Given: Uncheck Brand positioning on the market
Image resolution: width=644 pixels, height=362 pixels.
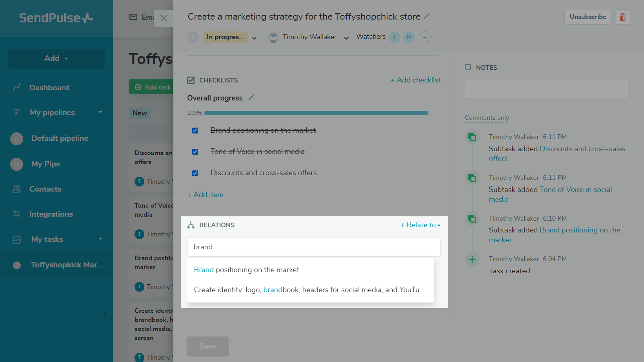Looking at the screenshot, I should [x=195, y=130].
